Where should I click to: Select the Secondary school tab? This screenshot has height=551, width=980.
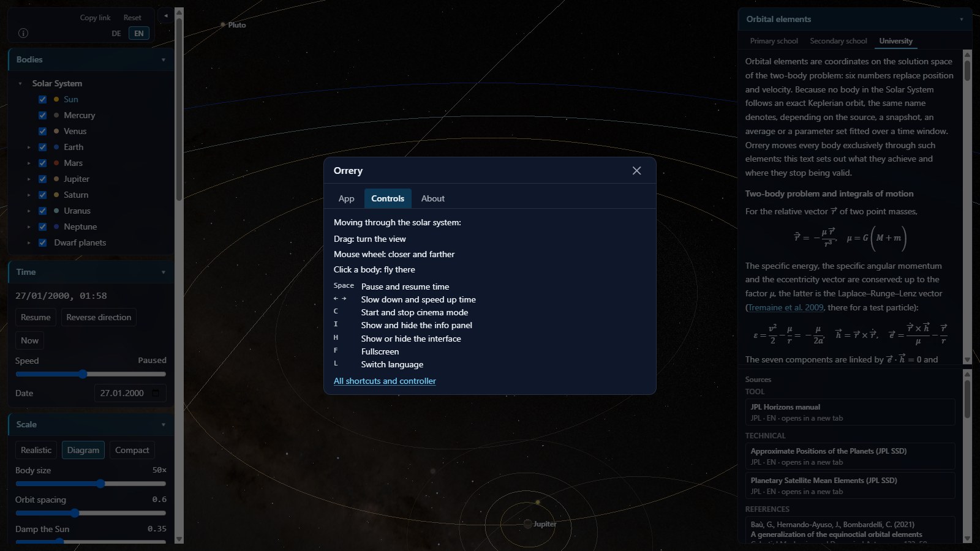coord(839,41)
